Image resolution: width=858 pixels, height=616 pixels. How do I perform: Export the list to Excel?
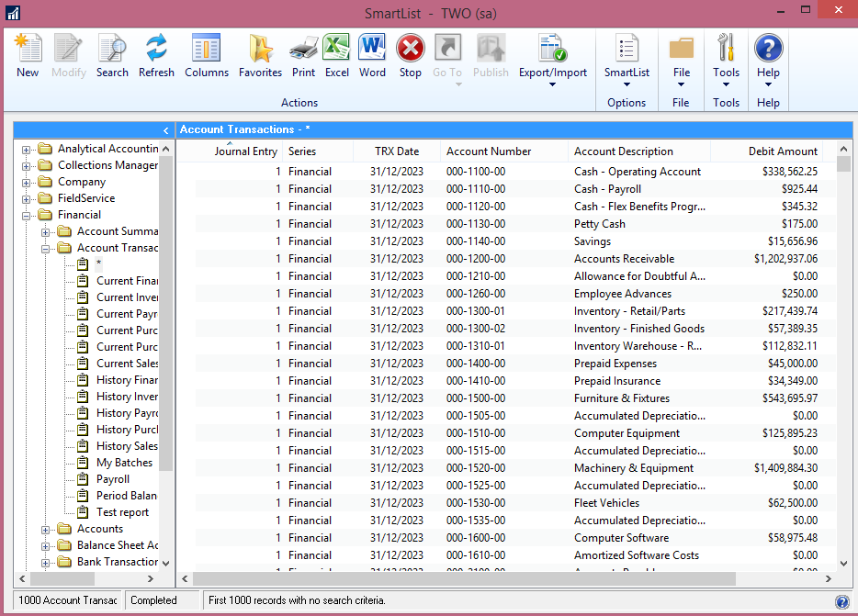coord(336,56)
